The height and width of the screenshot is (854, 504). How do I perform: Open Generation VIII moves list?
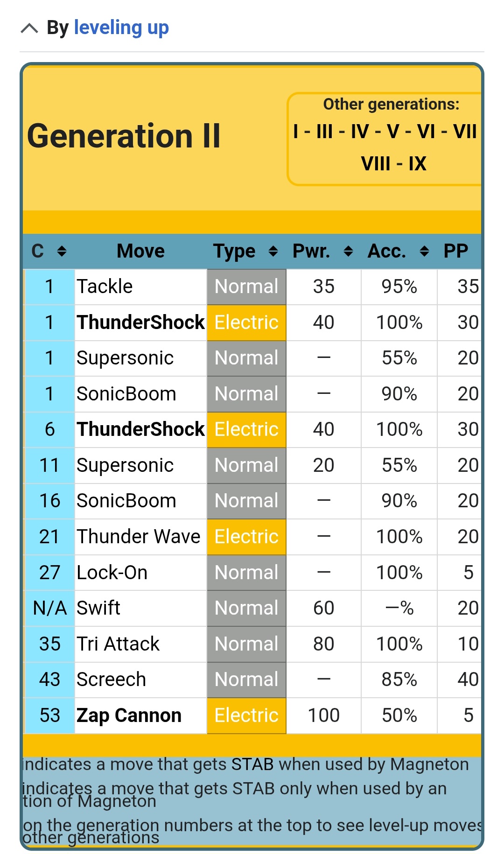point(376,164)
